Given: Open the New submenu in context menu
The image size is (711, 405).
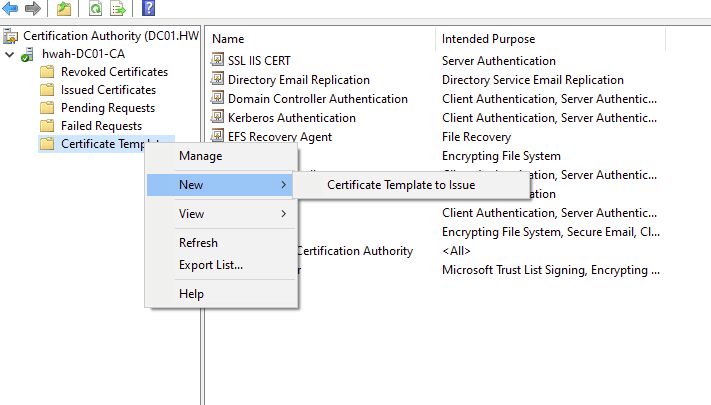Looking at the screenshot, I should click(220, 185).
